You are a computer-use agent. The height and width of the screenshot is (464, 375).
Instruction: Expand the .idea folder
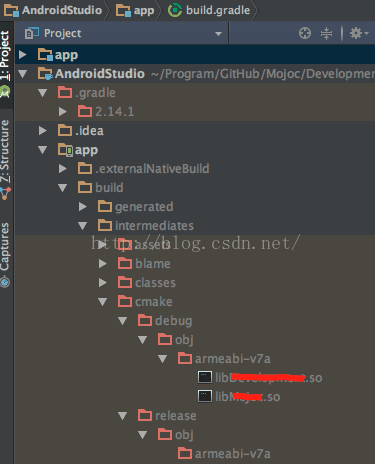[x=42, y=130]
